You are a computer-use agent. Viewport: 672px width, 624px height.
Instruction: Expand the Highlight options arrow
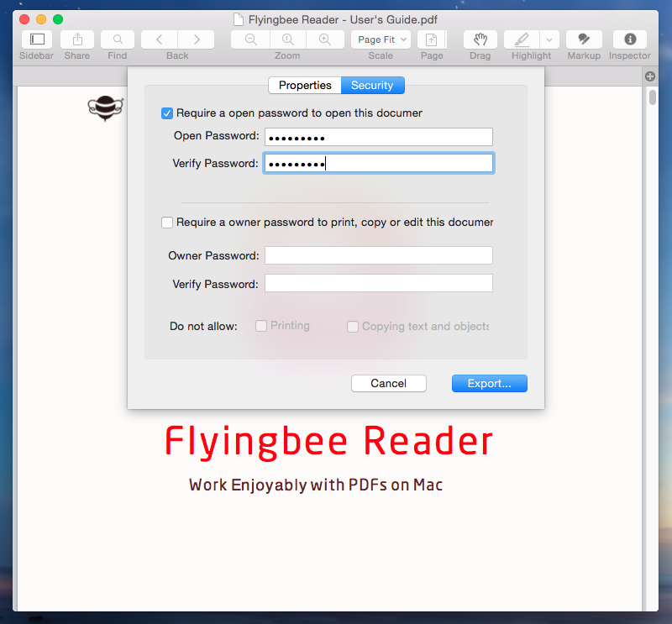(x=549, y=39)
